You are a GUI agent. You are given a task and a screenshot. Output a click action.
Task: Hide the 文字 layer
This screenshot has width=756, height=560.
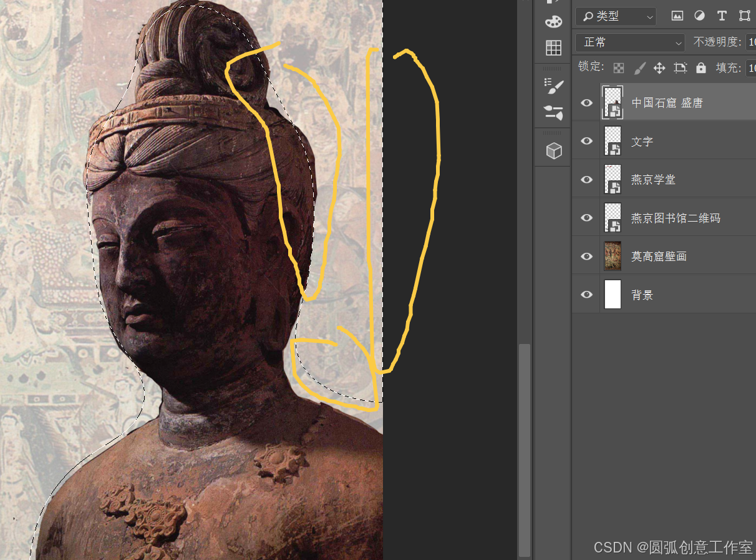tap(586, 141)
